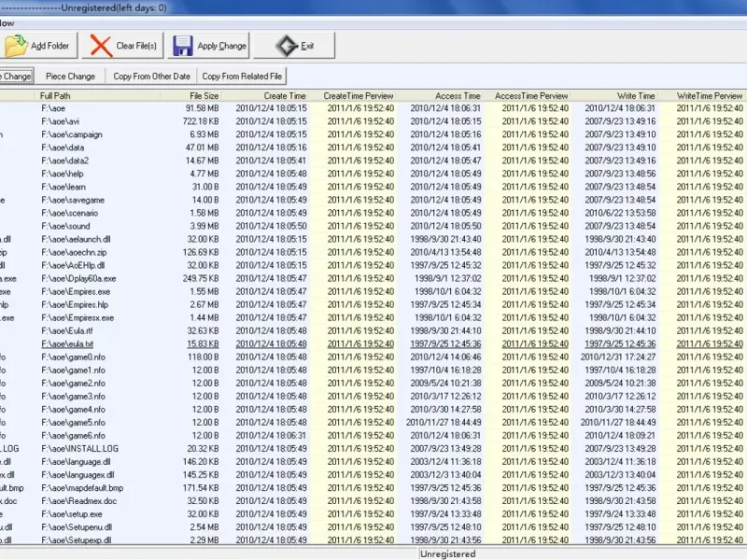
Task: Click the floppy disk Apply Change icon
Action: coord(182,46)
